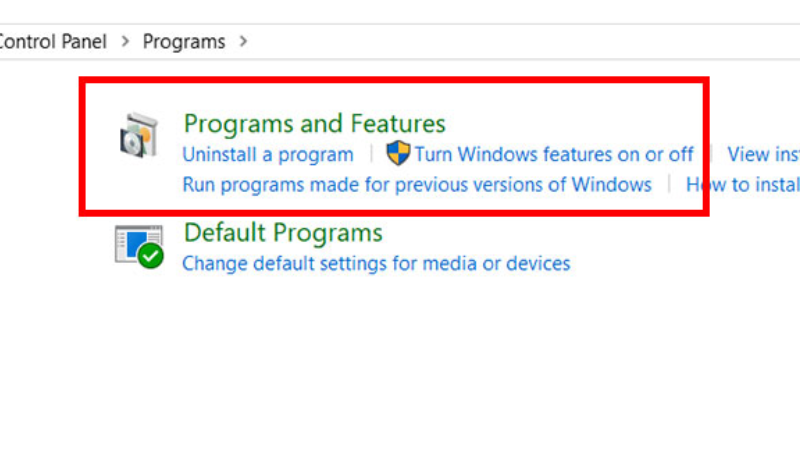
Task: Click the Default Programs window icon
Action: (139, 246)
